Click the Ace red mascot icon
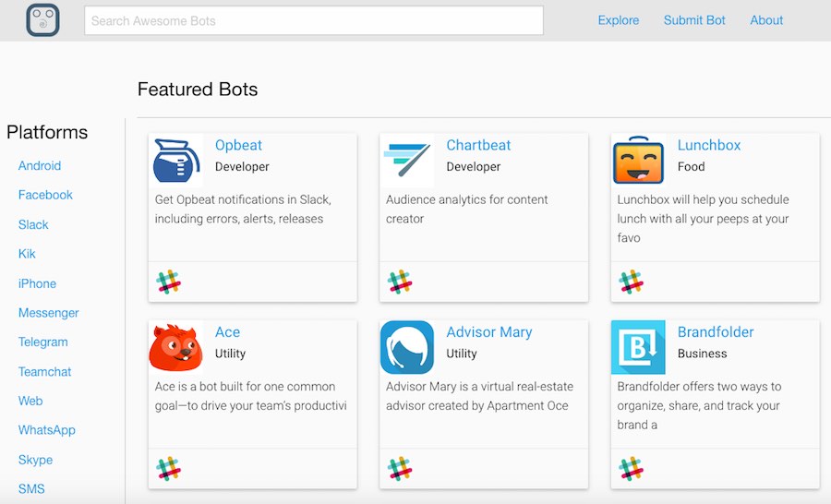Viewport: 831px width, 504px height. click(176, 347)
